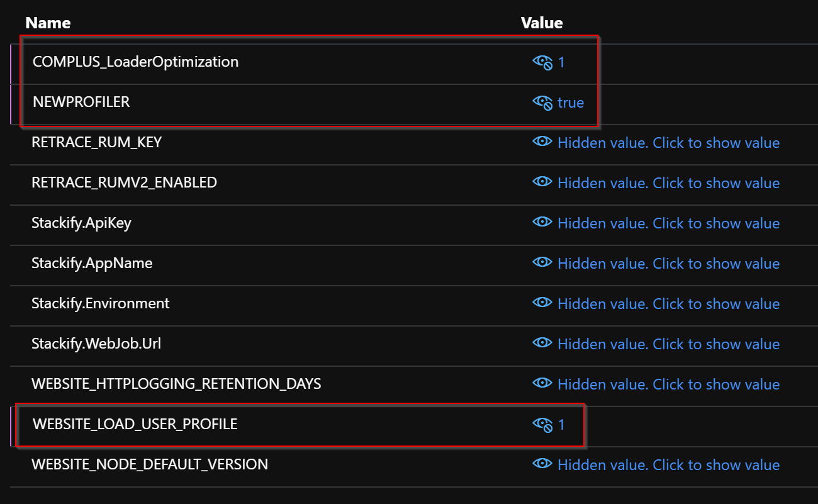The image size is (818, 504).
Task: Click the value true of NEWPROFILER
Action: coord(571,103)
